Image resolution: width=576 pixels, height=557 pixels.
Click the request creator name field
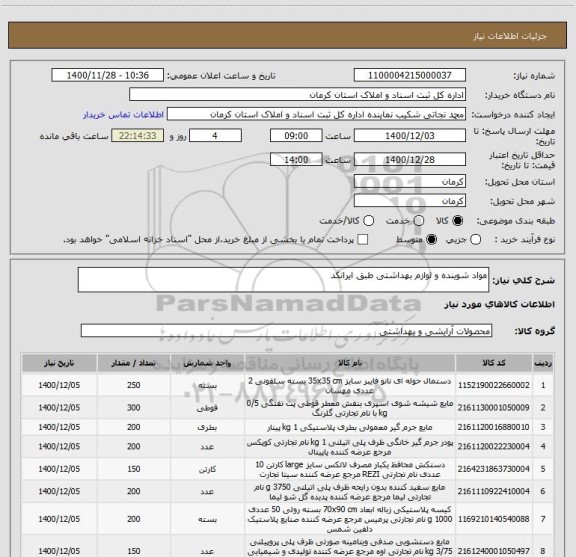click(x=316, y=114)
